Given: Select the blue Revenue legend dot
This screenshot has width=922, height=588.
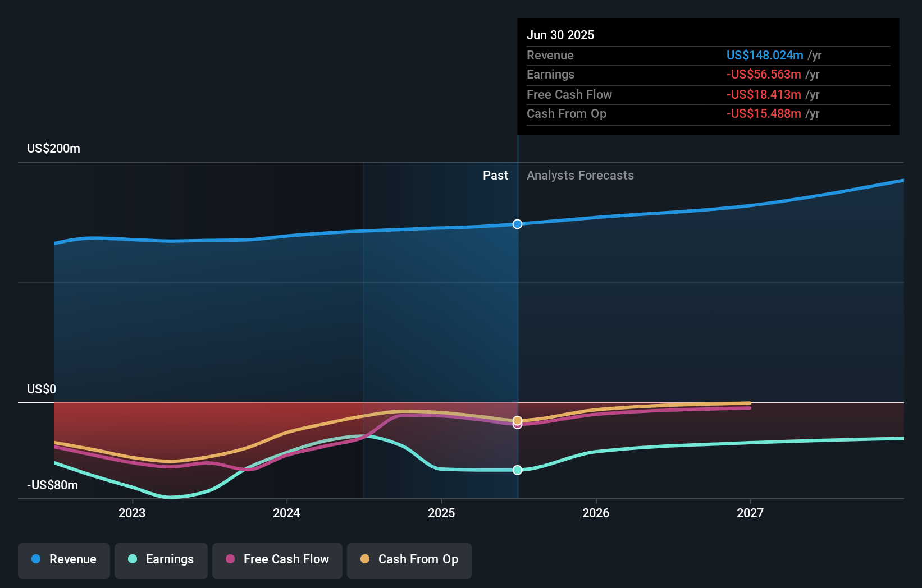Looking at the screenshot, I should click(x=35, y=559).
